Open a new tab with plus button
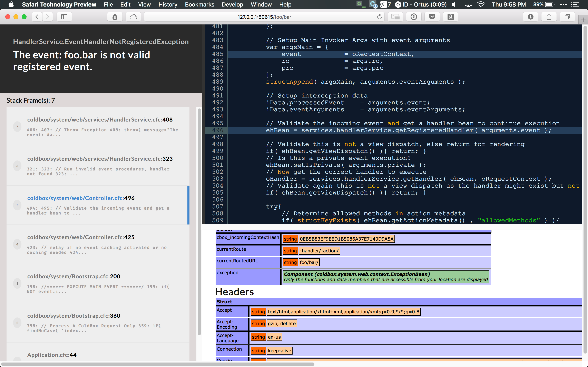This screenshot has height=367, width=588. pyautogui.click(x=583, y=20)
